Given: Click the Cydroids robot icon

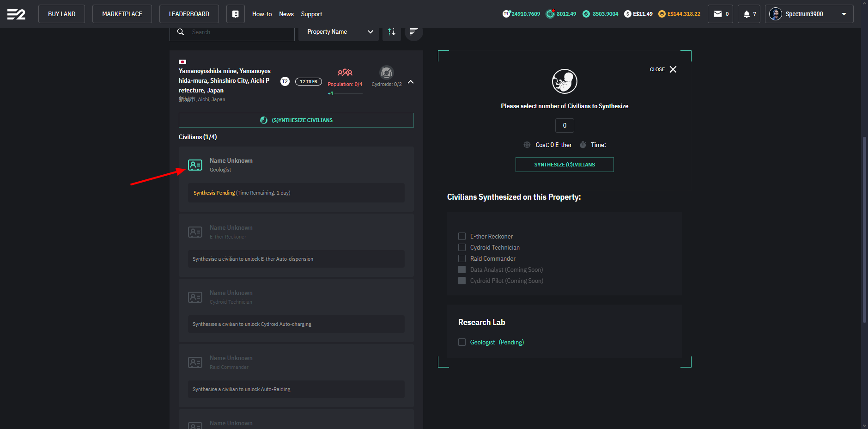Looking at the screenshot, I should tap(386, 73).
